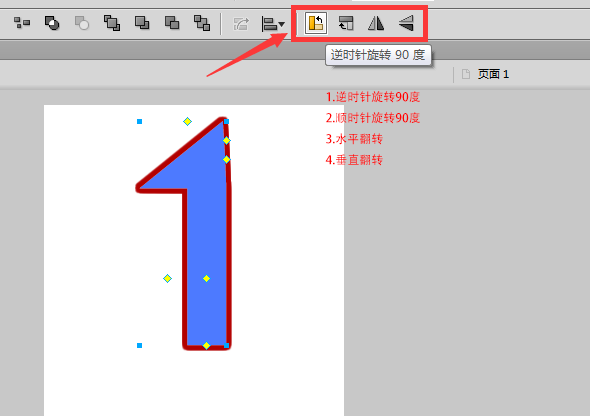The height and width of the screenshot is (416, 590).
Task: Click the Flip Vertical icon
Action: 406,23
